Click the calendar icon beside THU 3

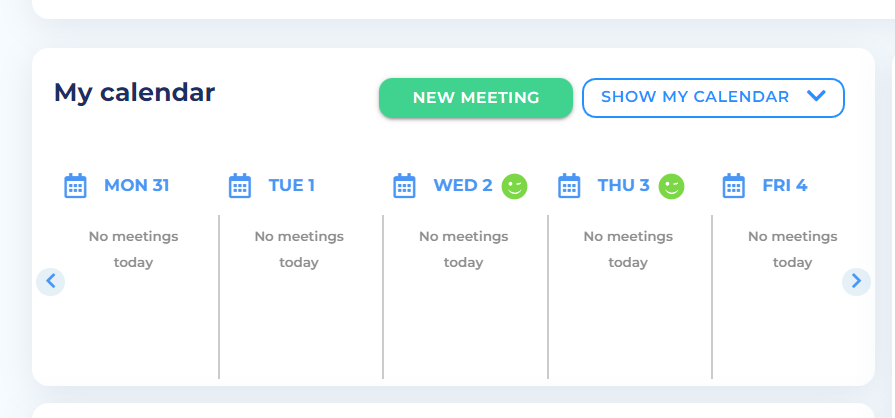click(x=569, y=186)
